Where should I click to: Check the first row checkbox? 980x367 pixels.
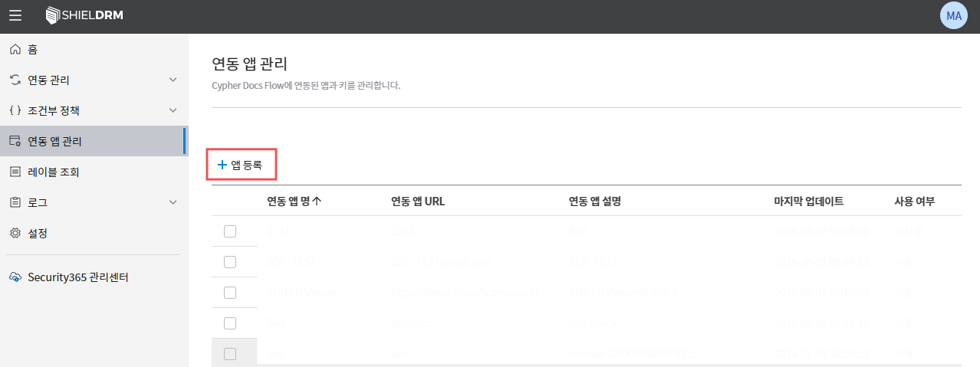click(x=230, y=231)
